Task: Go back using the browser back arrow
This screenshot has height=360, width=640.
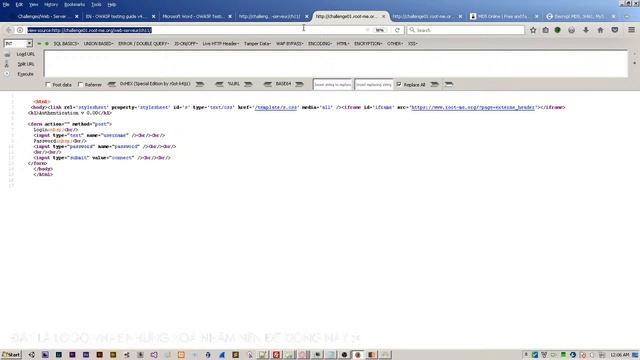Action: pos(9,30)
